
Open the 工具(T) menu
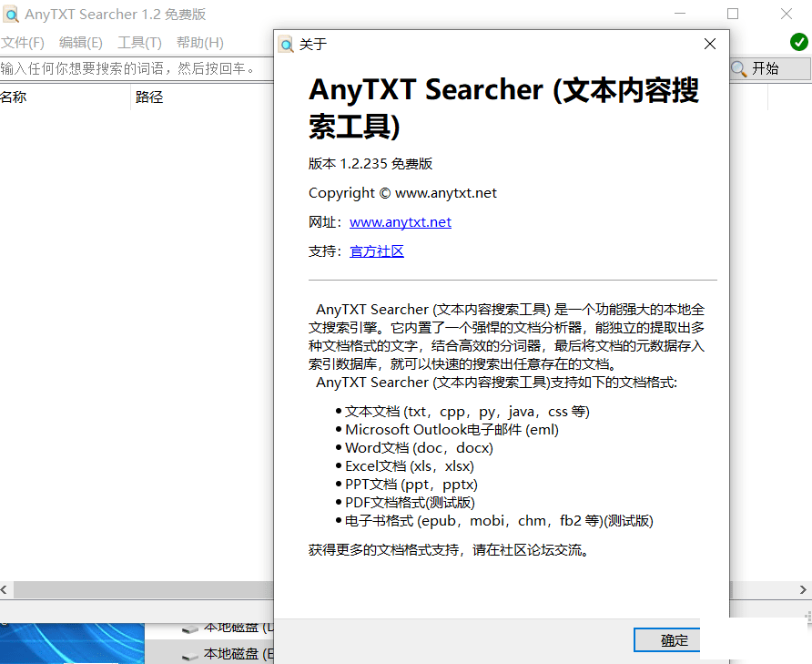click(139, 43)
